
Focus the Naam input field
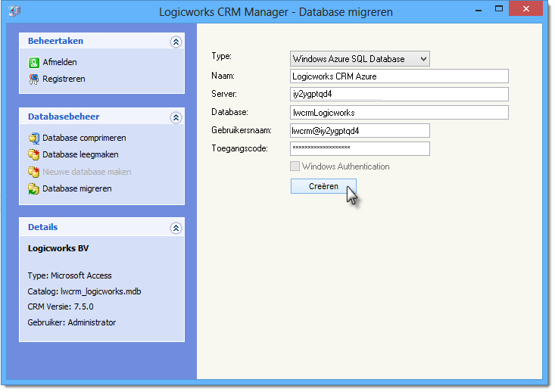399,76
